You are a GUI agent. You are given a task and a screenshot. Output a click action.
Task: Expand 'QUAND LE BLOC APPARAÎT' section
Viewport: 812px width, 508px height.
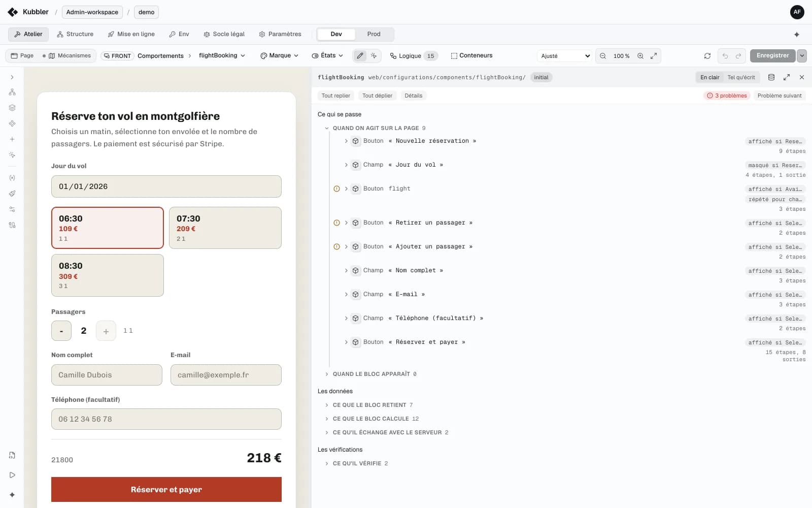point(370,374)
